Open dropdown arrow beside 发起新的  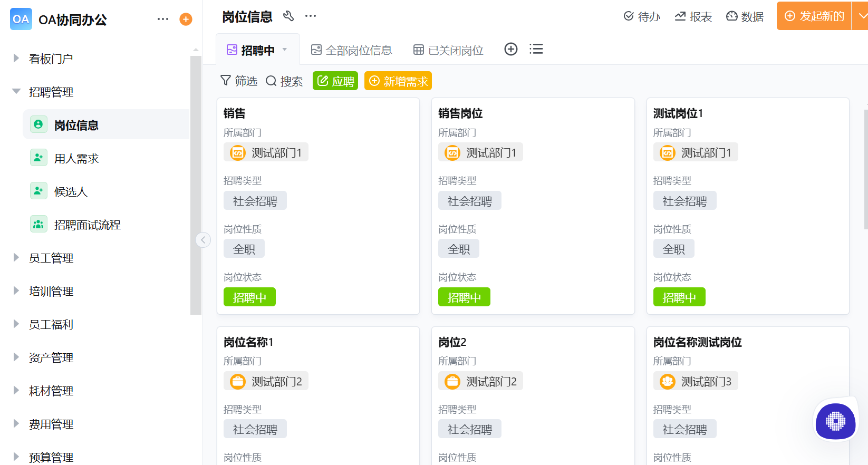pyautogui.click(x=861, y=16)
